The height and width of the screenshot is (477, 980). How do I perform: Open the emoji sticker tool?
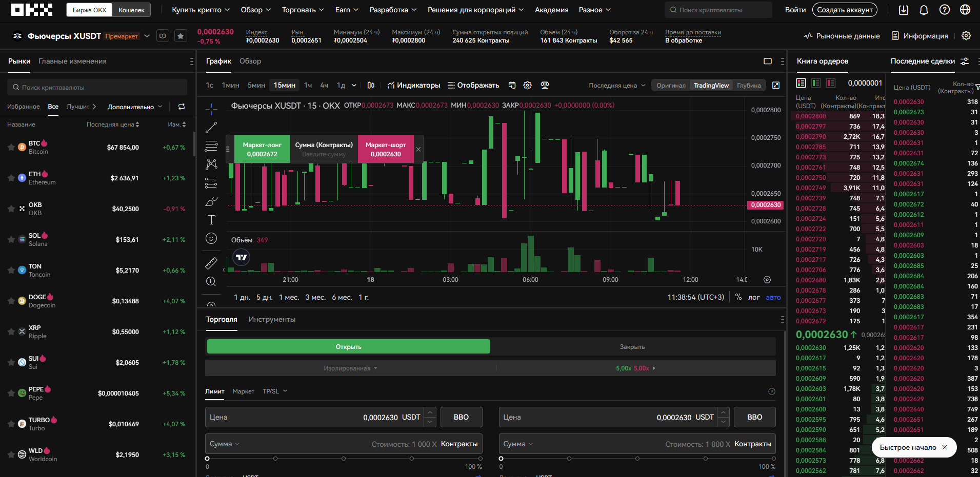coord(211,238)
